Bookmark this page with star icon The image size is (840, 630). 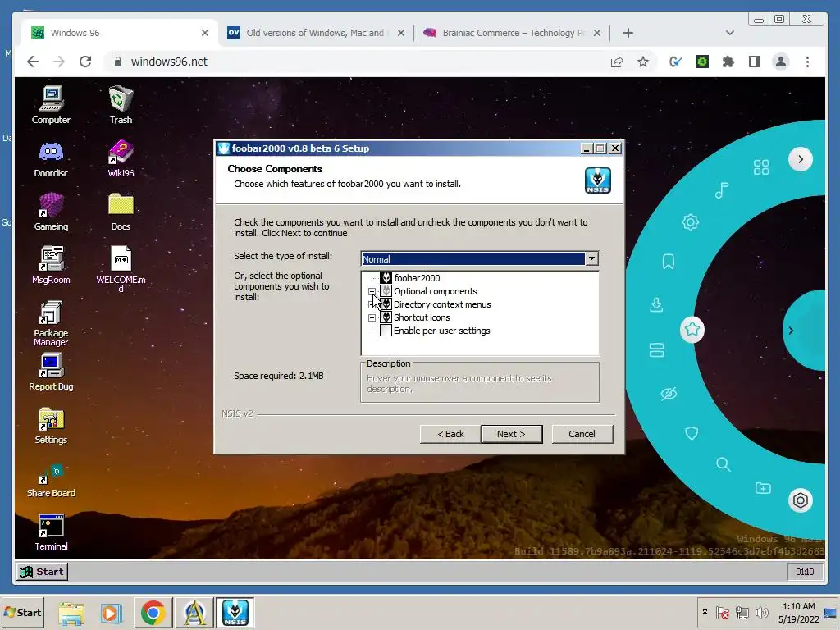643,62
